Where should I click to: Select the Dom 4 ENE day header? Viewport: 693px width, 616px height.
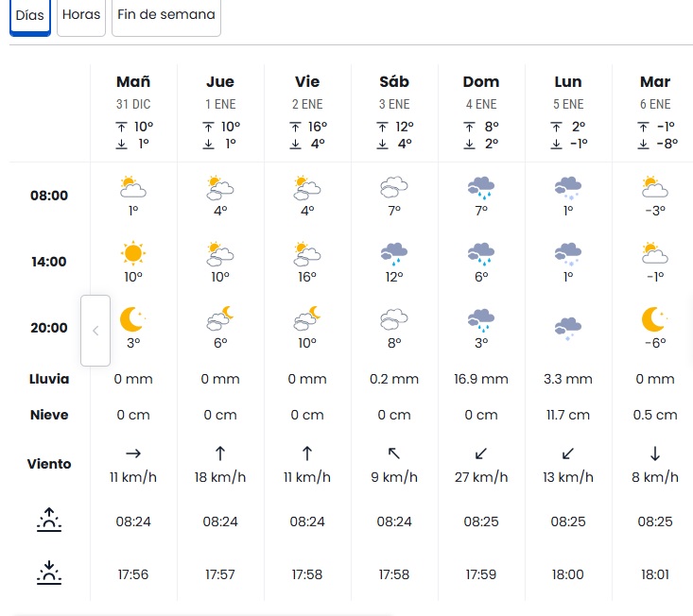[x=481, y=92]
